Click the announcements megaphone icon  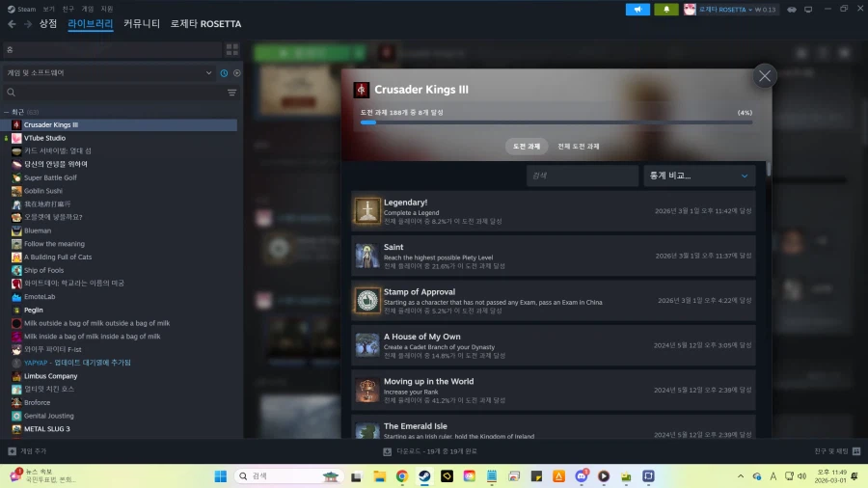637,10
